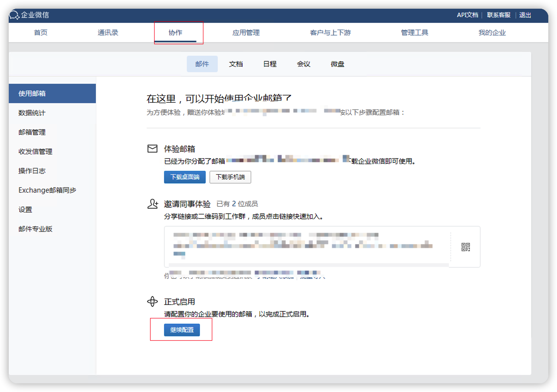Switch to 客户与上下游 section
Image resolution: width=557 pixels, height=392 pixels.
pyautogui.click(x=331, y=32)
